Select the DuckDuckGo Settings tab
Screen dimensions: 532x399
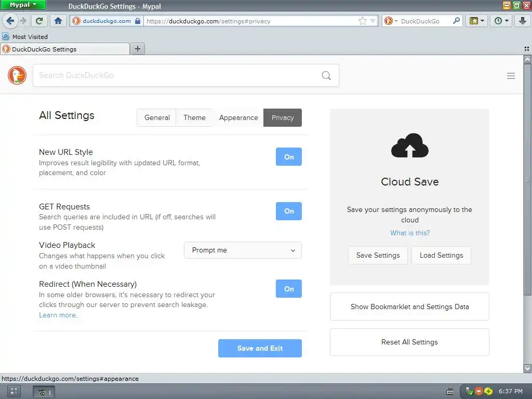[65, 49]
